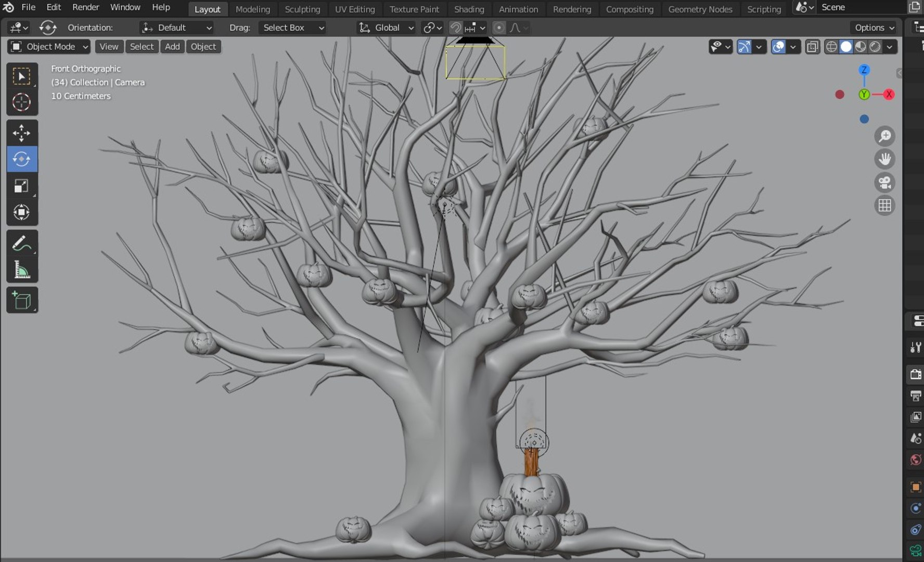Open the object visibility and selectability dropdown
The width and height of the screenshot is (924, 562).
721,47
